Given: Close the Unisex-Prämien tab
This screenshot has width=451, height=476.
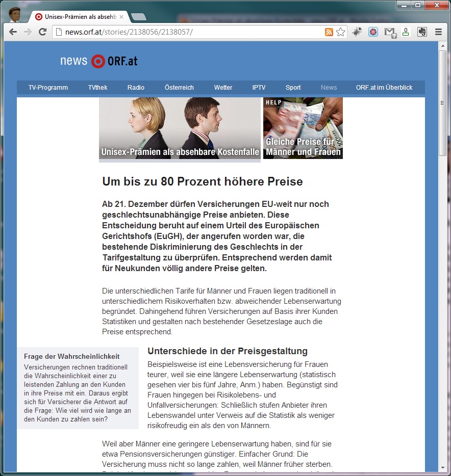Looking at the screenshot, I should click(121, 17).
